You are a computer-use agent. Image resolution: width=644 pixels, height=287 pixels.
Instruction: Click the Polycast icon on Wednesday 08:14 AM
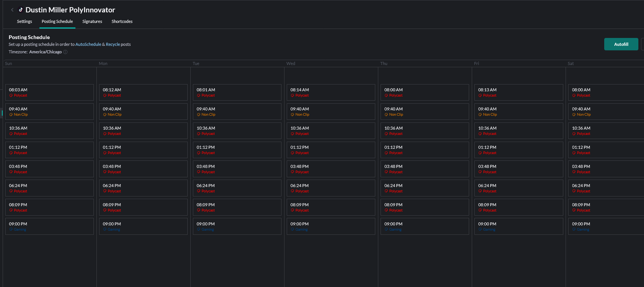(292, 96)
